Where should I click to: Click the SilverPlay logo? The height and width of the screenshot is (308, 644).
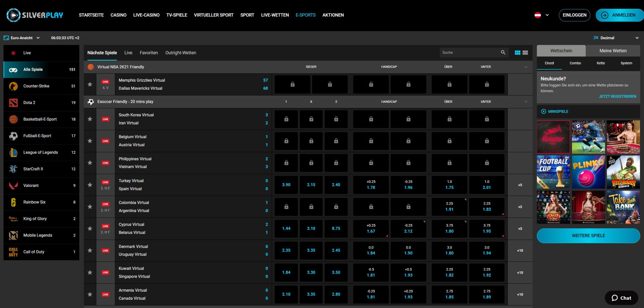click(35, 15)
